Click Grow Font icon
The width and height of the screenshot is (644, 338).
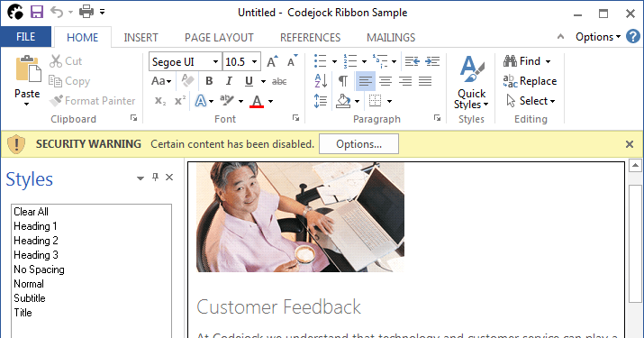point(272,61)
